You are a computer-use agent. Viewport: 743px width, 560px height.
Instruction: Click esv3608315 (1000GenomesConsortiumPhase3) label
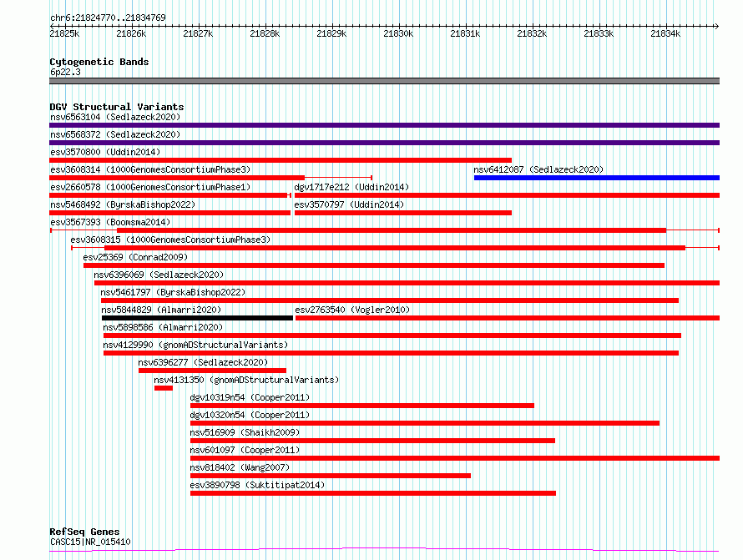(170, 240)
